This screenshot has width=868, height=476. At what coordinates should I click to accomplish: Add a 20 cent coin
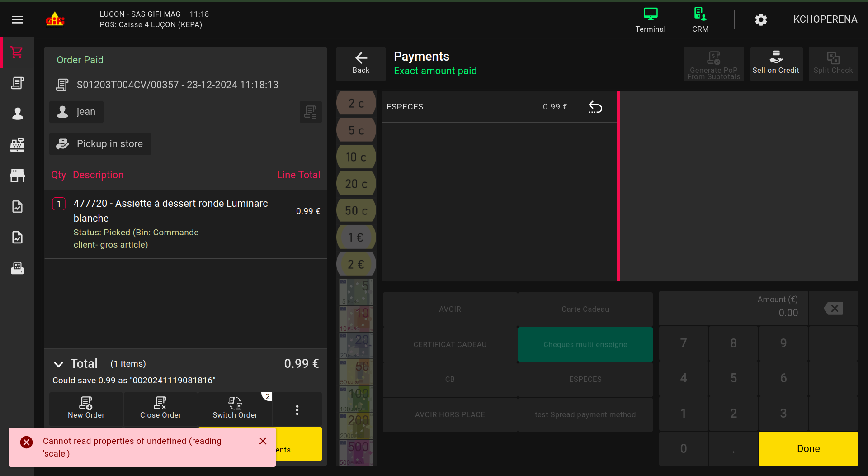click(356, 184)
